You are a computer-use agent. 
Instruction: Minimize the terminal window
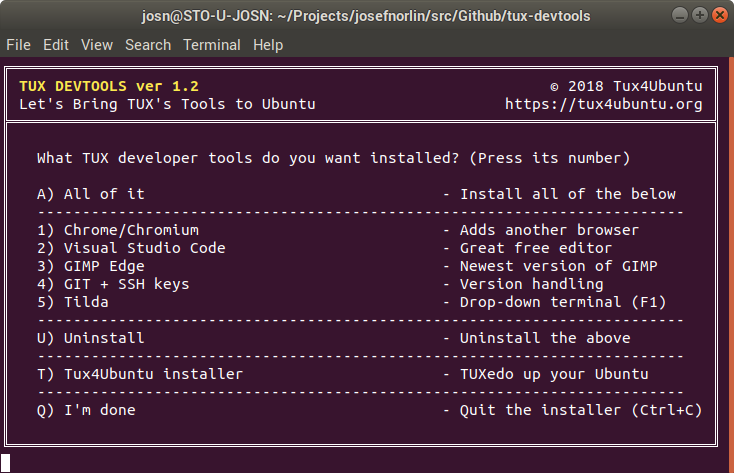click(679, 15)
